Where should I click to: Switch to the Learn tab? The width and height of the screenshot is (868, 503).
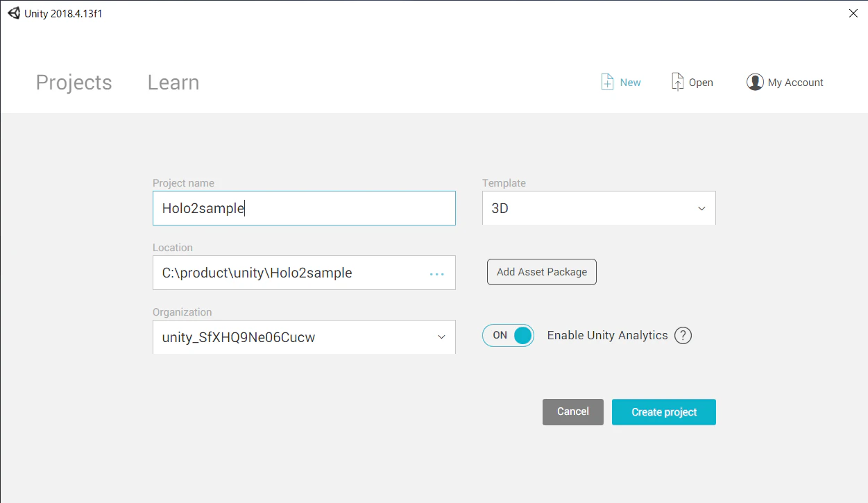coord(173,83)
